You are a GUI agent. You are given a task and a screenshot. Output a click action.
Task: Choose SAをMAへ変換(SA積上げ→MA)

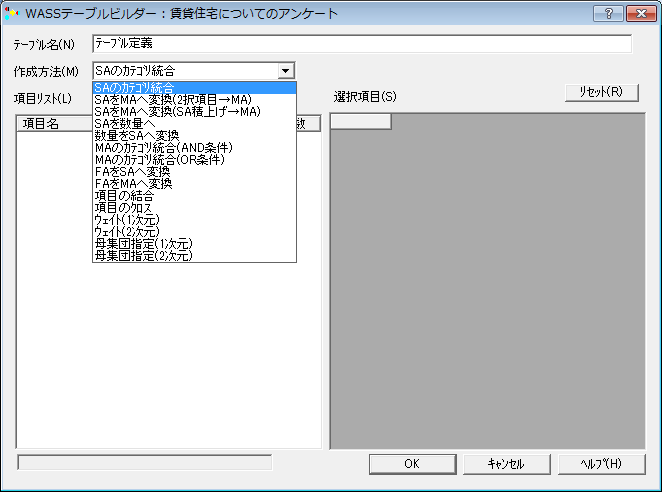[194, 111]
